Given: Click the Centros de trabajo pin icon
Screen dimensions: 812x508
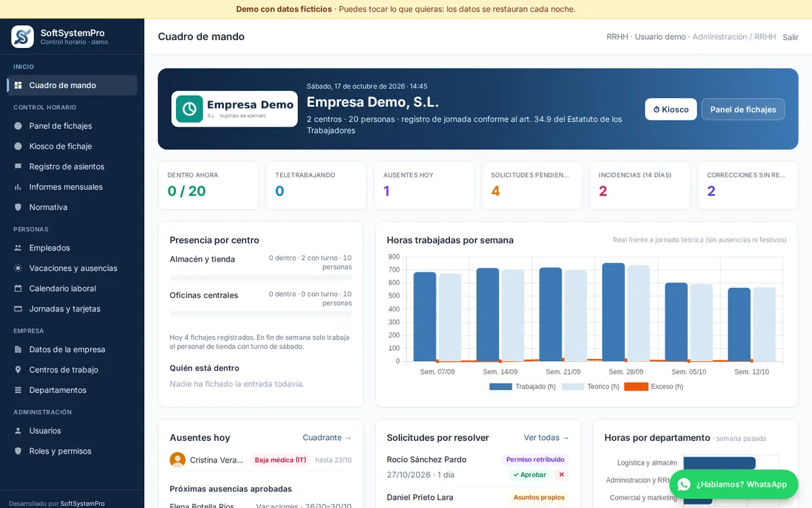Looking at the screenshot, I should (x=18, y=370).
